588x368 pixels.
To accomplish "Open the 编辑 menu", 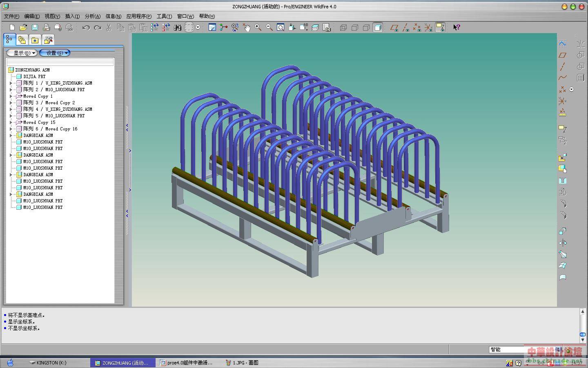I will click(x=32, y=16).
